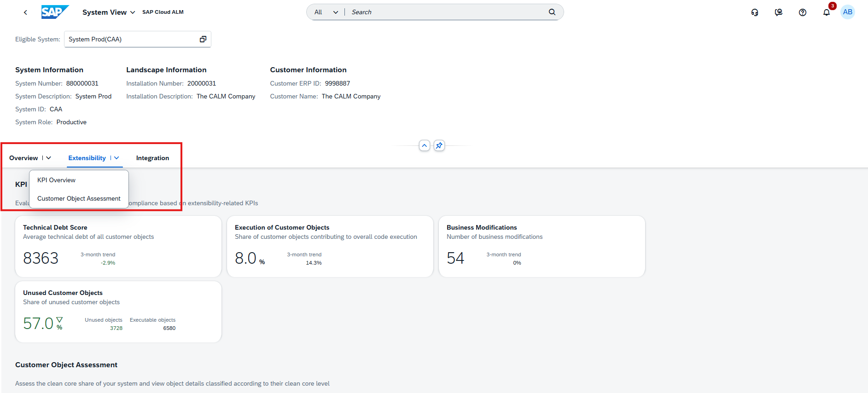
Task: Click the back navigation arrow
Action: [x=25, y=12]
